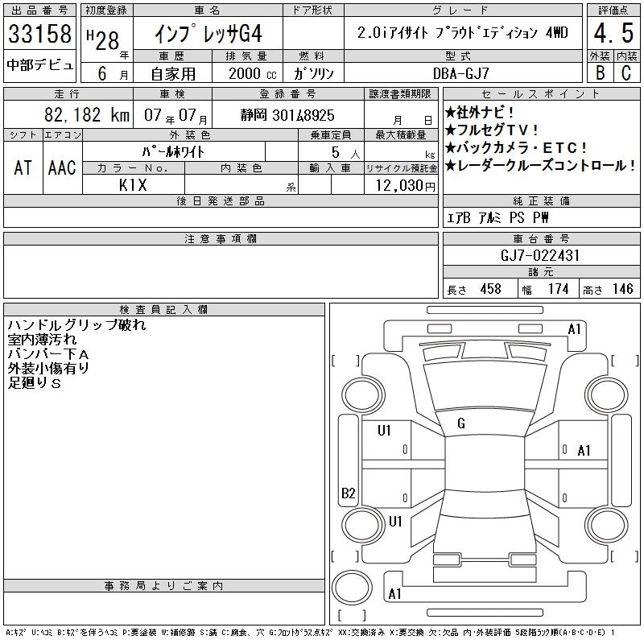Viewport: 644px width, 644px height.
Task: Click the spare tire circle on diagram
Action: [x=352, y=588]
